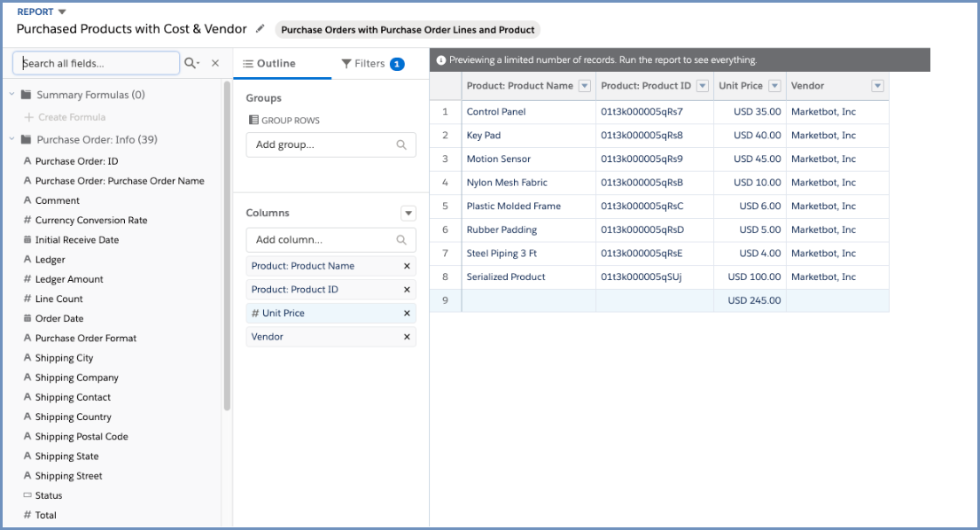Image resolution: width=980 pixels, height=530 pixels.
Task: Select Order Date field
Action: coord(59,319)
